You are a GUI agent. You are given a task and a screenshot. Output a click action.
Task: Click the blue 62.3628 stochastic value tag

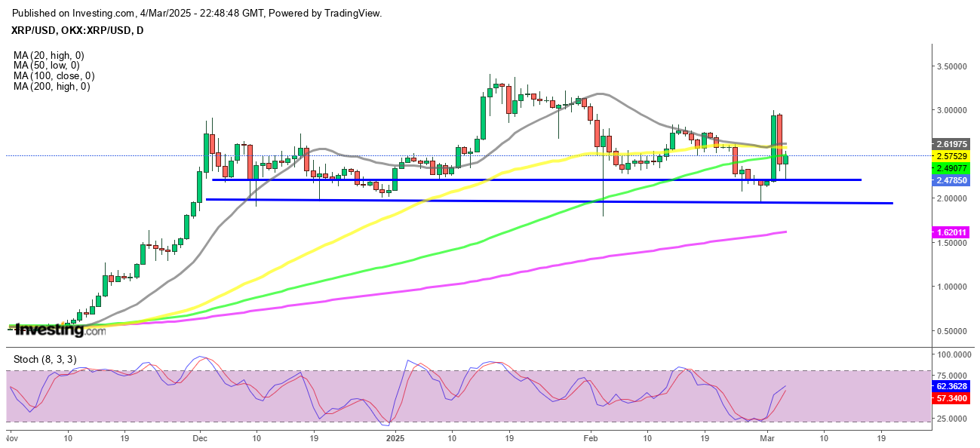(949, 387)
